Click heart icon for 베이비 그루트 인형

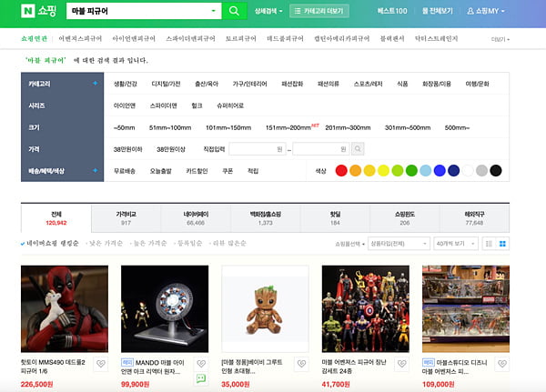(x=301, y=364)
